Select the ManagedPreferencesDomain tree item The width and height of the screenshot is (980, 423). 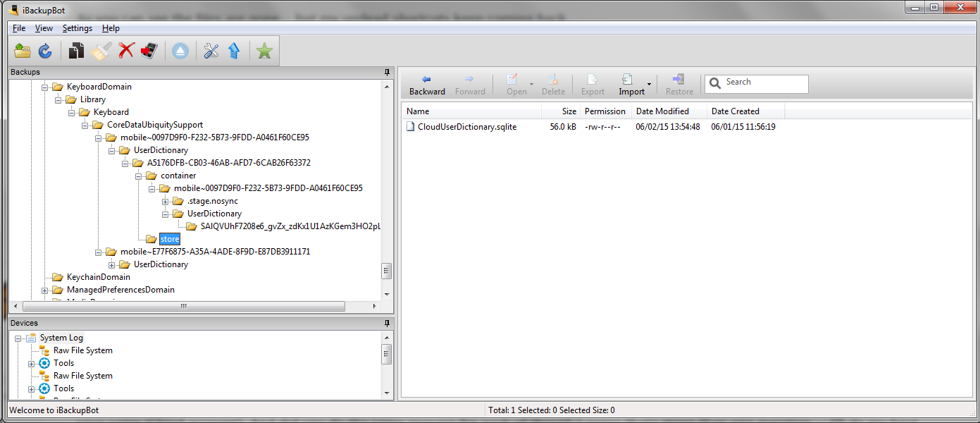coord(120,290)
